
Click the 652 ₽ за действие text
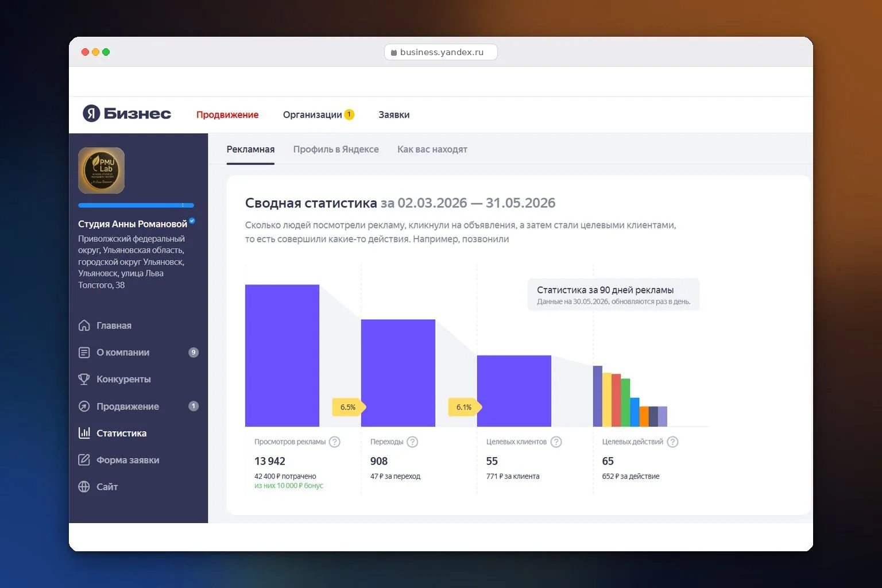tap(630, 476)
